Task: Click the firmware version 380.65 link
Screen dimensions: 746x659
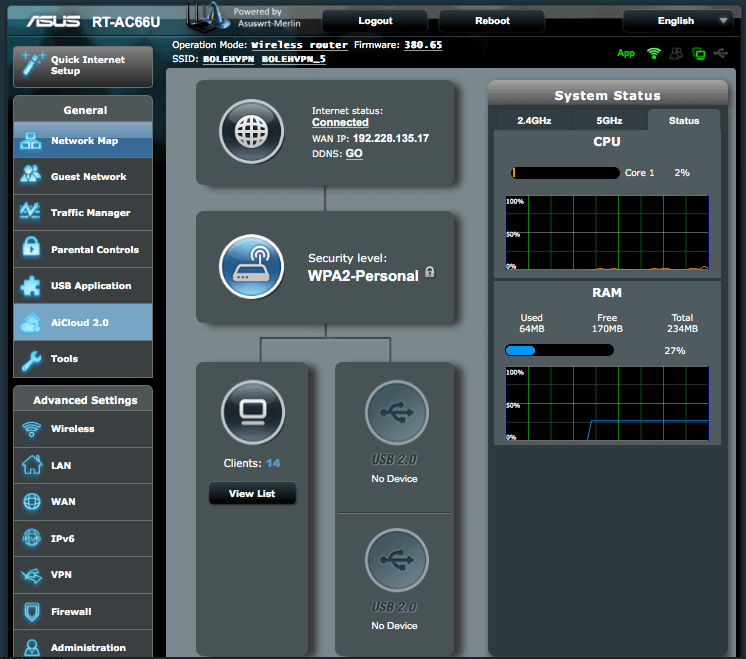Action: click(x=423, y=45)
